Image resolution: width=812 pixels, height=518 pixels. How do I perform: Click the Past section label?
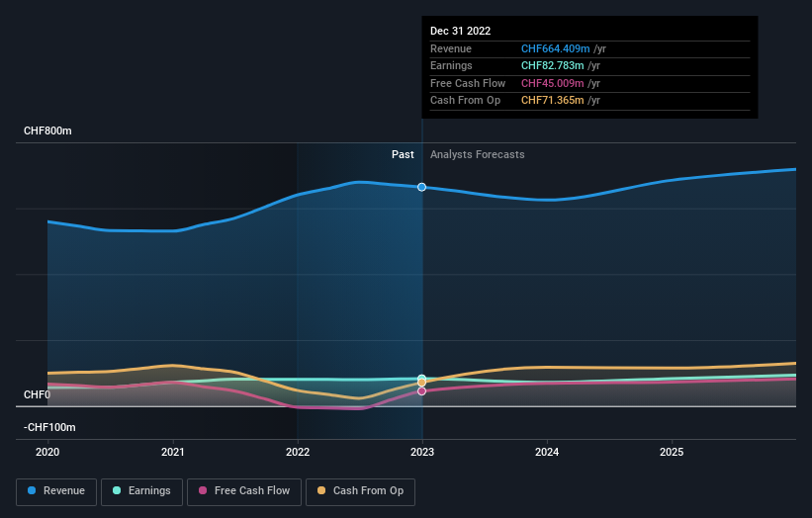pyautogui.click(x=403, y=154)
